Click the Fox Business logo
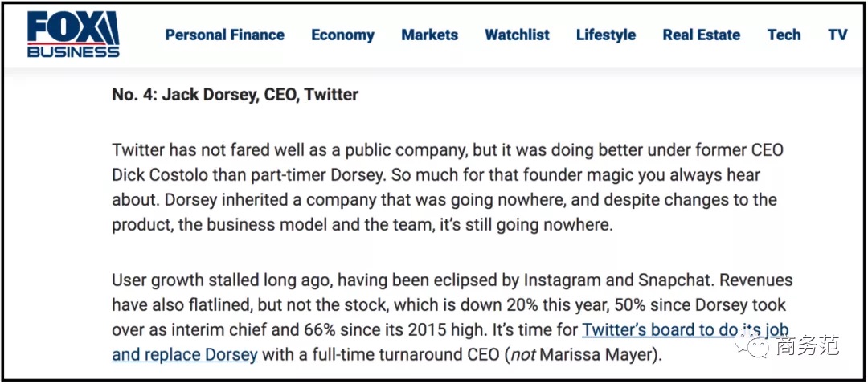Viewport: 868px width, 384px height. pyautogui.click(x=73, y=35)
